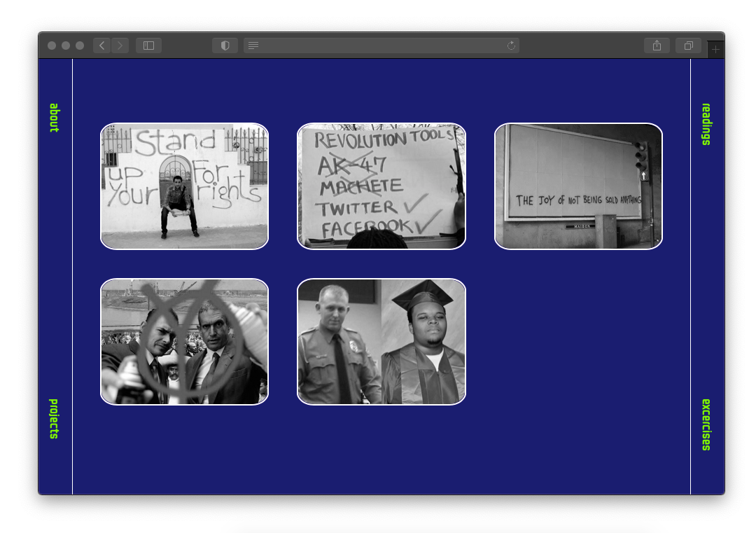This screenshot has width=756, height=533.
Task: Click the minimize window dot
Action: [66, 46]
